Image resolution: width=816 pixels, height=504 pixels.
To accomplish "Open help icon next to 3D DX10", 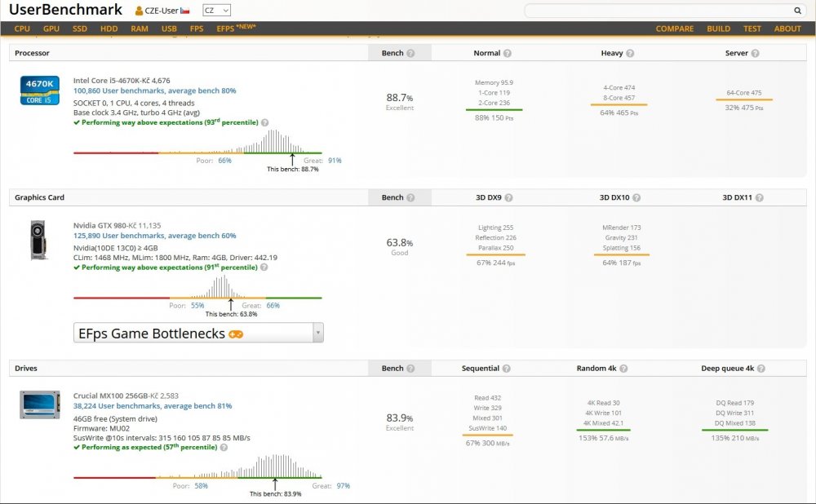I will [x=636, y=197].
